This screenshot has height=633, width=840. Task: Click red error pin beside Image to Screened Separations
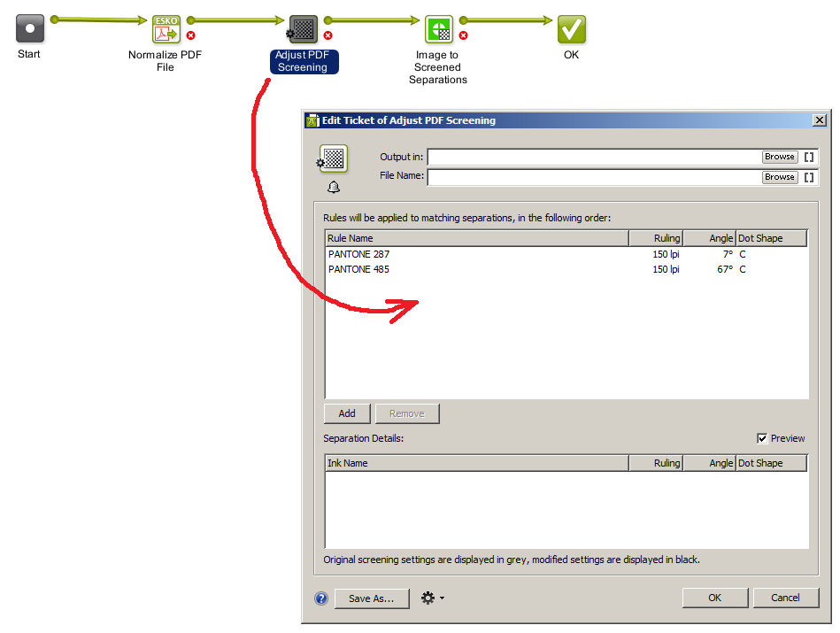coord(464,35)
